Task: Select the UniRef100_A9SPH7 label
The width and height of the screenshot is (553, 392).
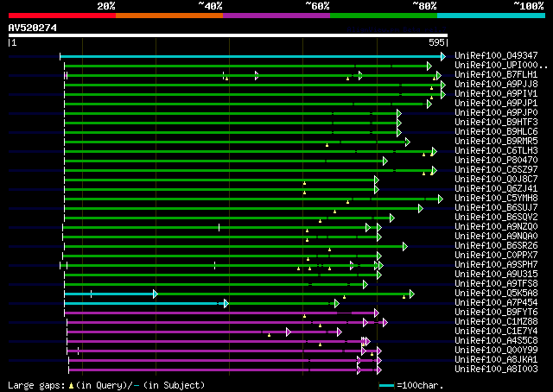Action: 496,265
